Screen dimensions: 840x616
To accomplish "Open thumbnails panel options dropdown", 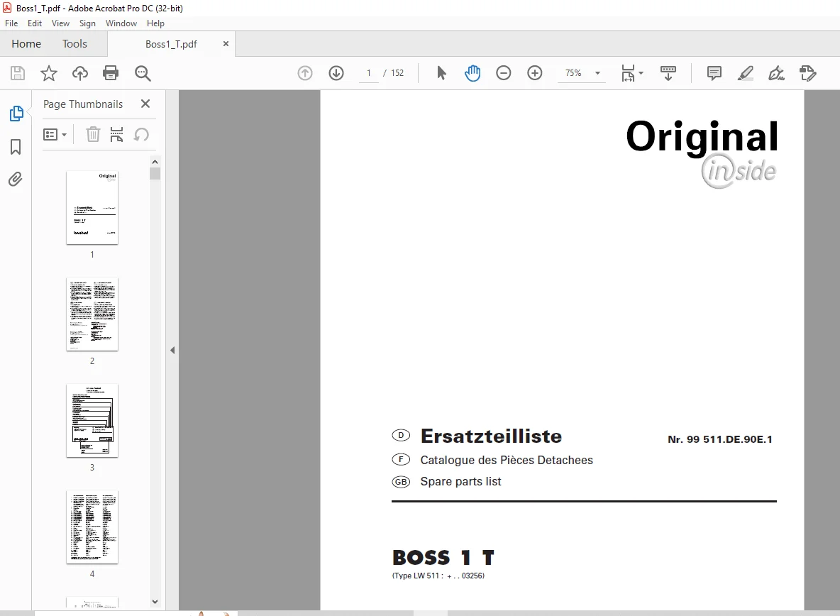I will [x=55, y=134].
